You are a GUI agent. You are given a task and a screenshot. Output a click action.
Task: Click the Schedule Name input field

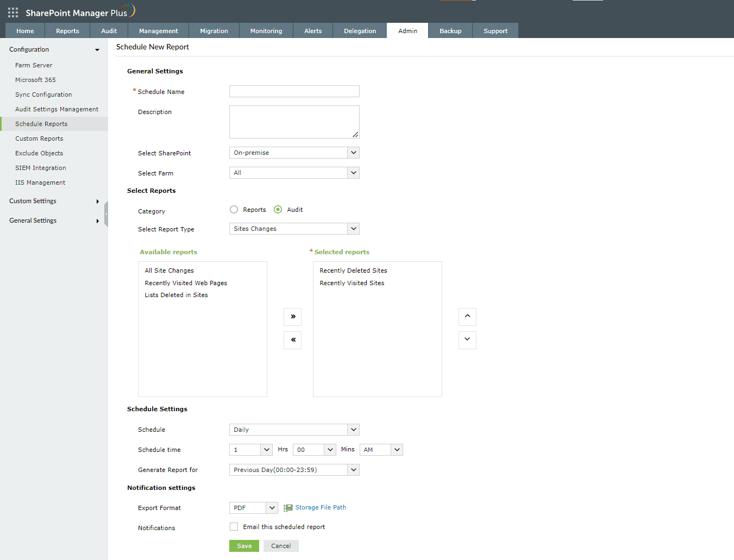pos(294,91)
